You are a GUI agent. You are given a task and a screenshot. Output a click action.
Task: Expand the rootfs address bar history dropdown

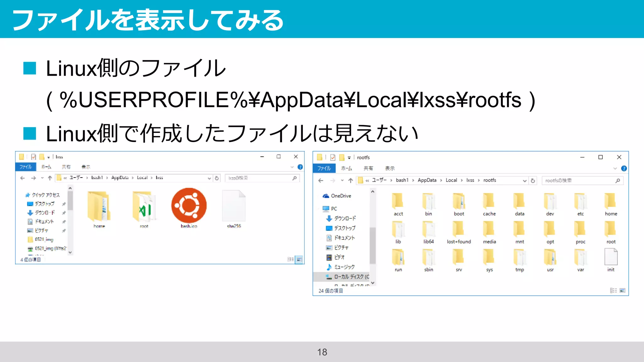(525, 181)
